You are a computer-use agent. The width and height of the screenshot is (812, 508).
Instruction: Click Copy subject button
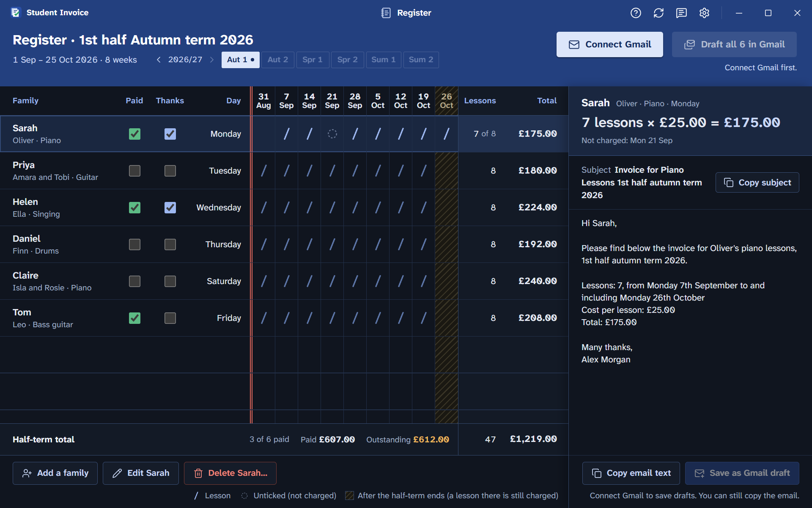click(x=757, y=182)
